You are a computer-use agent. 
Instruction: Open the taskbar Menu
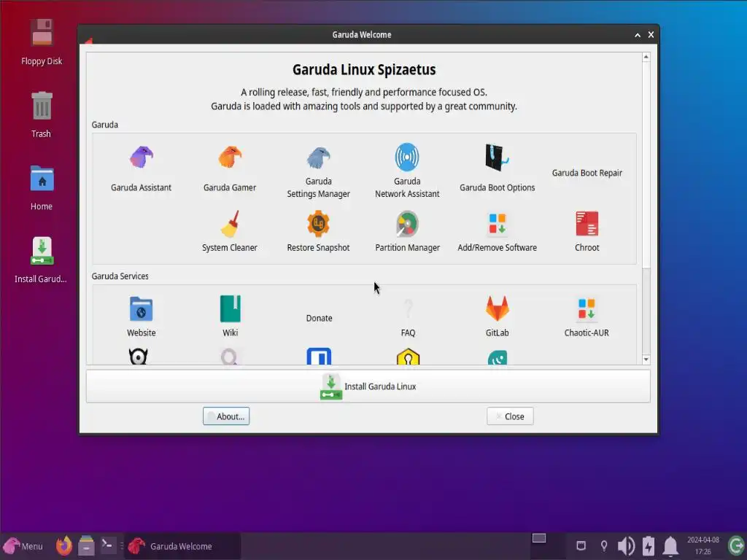(x=23, y=545)
